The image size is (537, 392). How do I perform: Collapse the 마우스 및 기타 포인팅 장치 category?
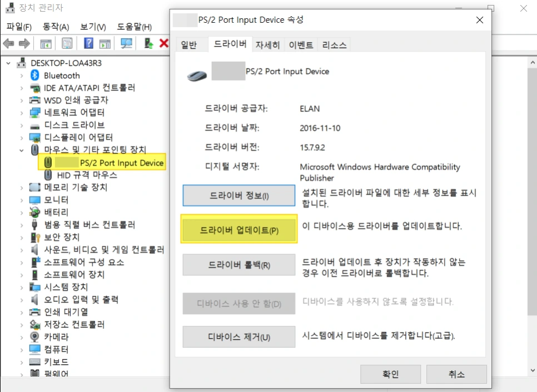point(21,149)
